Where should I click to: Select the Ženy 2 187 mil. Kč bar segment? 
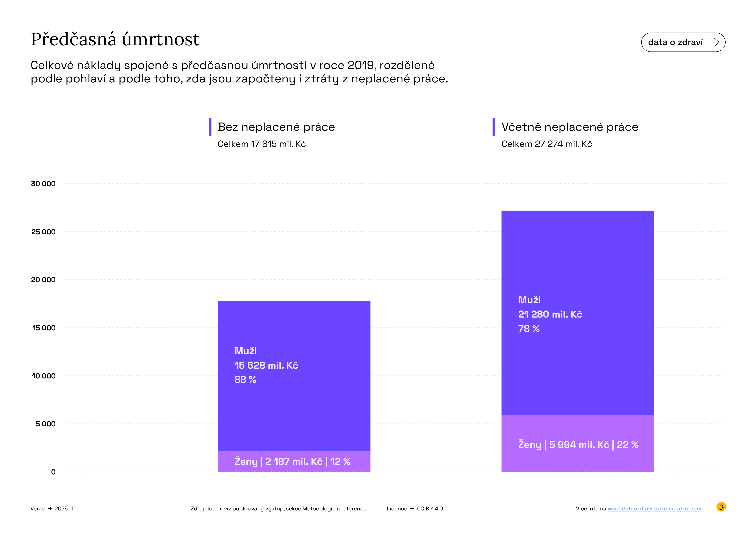[x=294, y=461]
